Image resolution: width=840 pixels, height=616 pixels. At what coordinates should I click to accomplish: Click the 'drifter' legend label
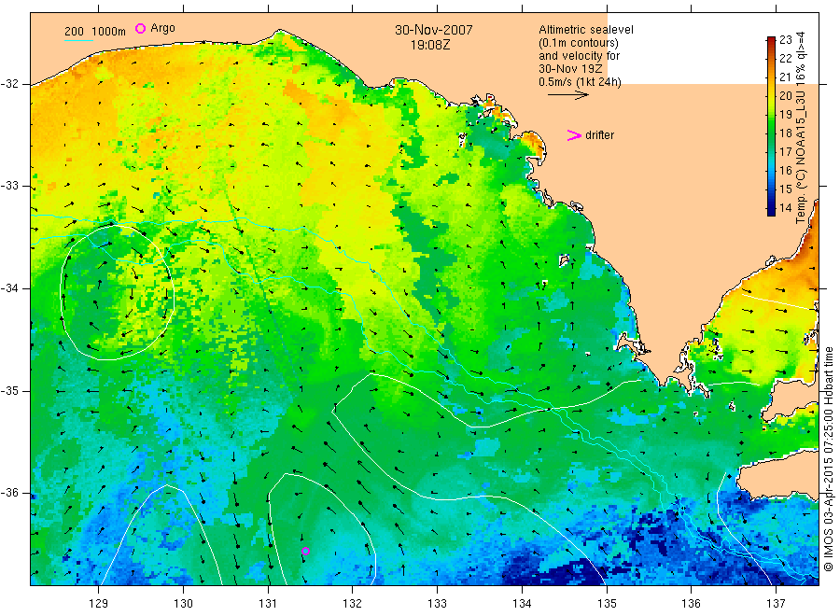coord(599,135)
